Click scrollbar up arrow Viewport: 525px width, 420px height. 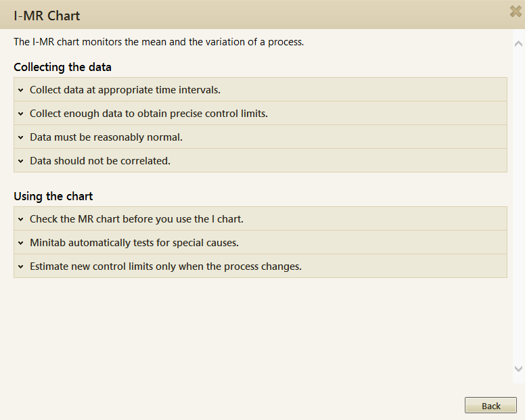point(519,43)
